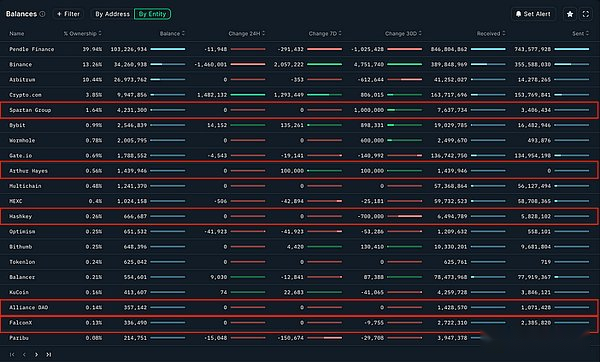The height and width of the screenshot is (362, 600).
Task: Click the Set Alert bell button
Action: pos(533,14)
